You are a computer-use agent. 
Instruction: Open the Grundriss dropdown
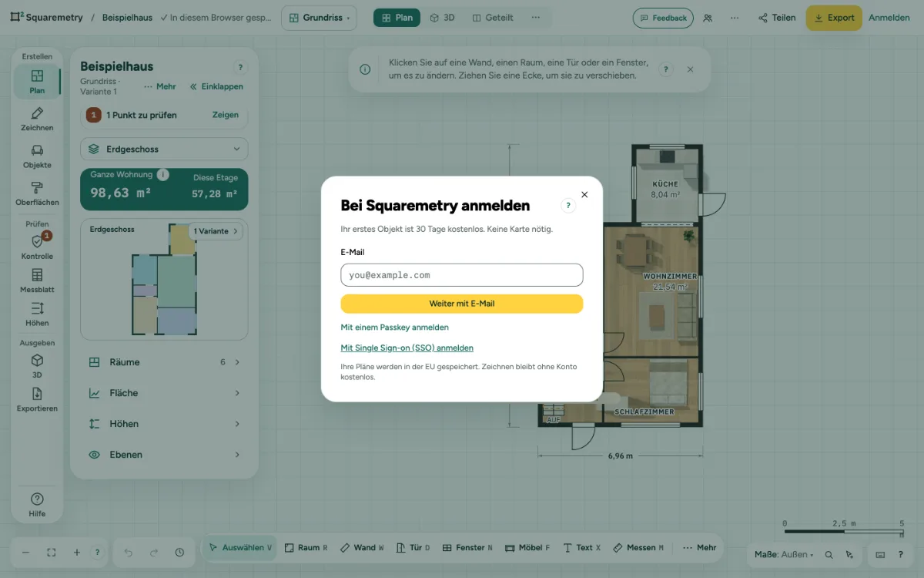tap(319, 18)
